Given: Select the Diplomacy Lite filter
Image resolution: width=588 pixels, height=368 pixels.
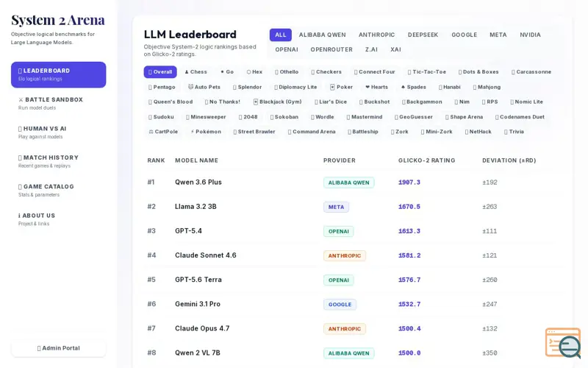Looking at the screenshot, I should 295,87.
